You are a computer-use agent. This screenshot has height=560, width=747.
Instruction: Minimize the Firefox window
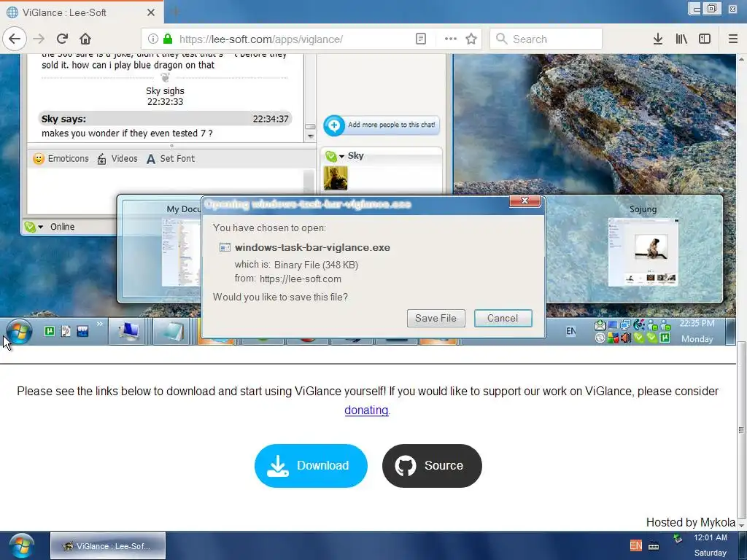[695, 9]
